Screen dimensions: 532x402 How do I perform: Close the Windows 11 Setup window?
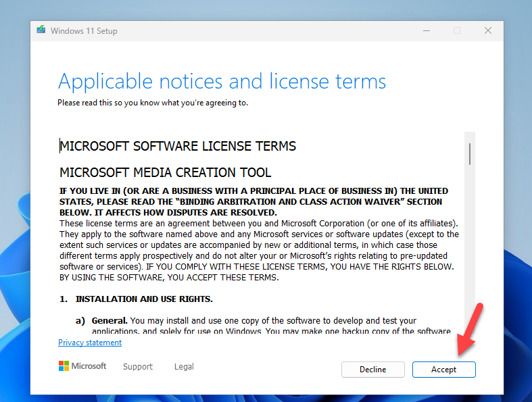(488, 31)
